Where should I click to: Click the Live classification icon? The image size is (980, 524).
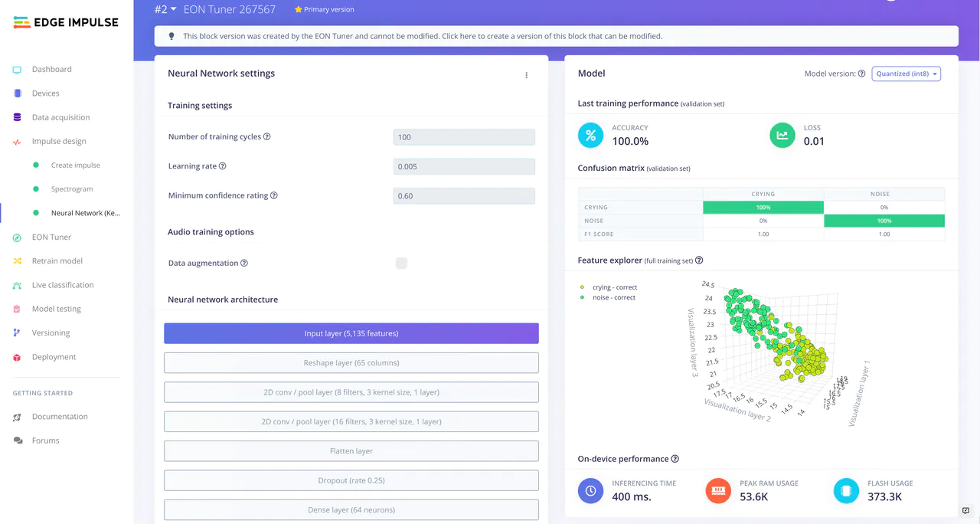(17, 285)
